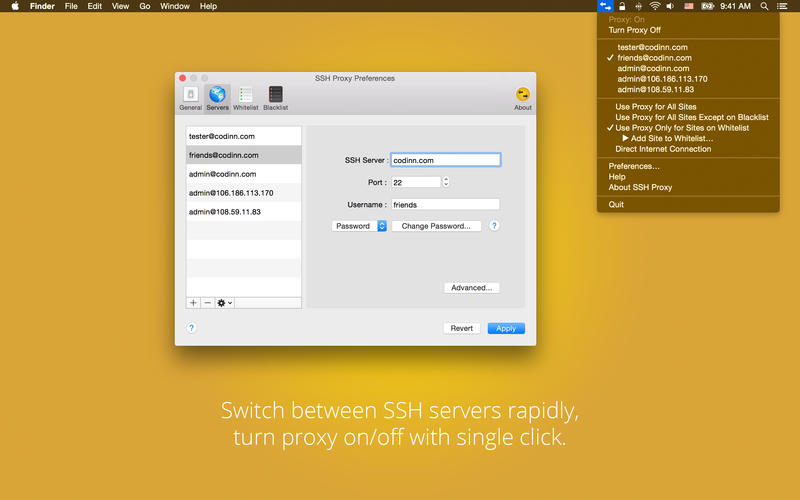The width and height of the screenshot is (800, 500).
Task: Turn Proxy Off from the menu
Action: click(x=633, y=30)
